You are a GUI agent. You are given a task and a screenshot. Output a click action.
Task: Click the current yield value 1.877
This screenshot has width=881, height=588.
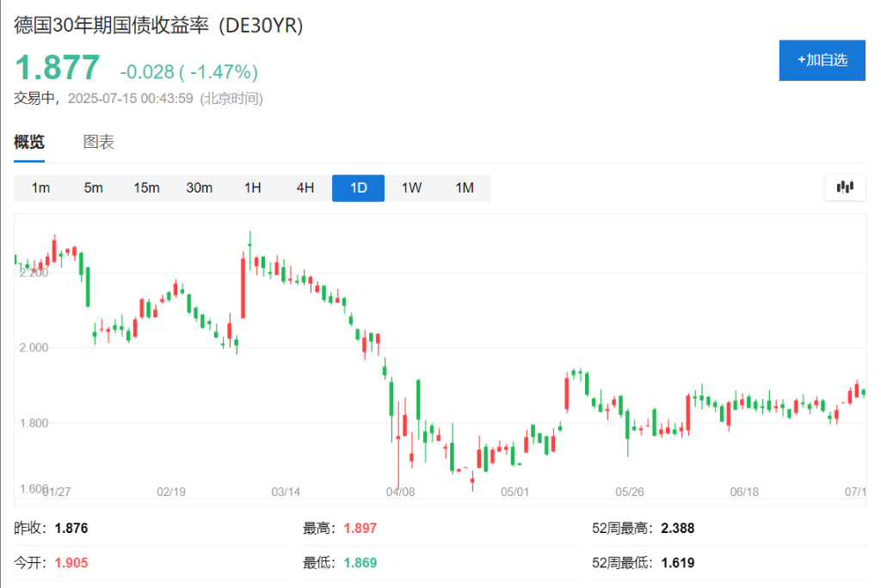[x=57, y=65]
